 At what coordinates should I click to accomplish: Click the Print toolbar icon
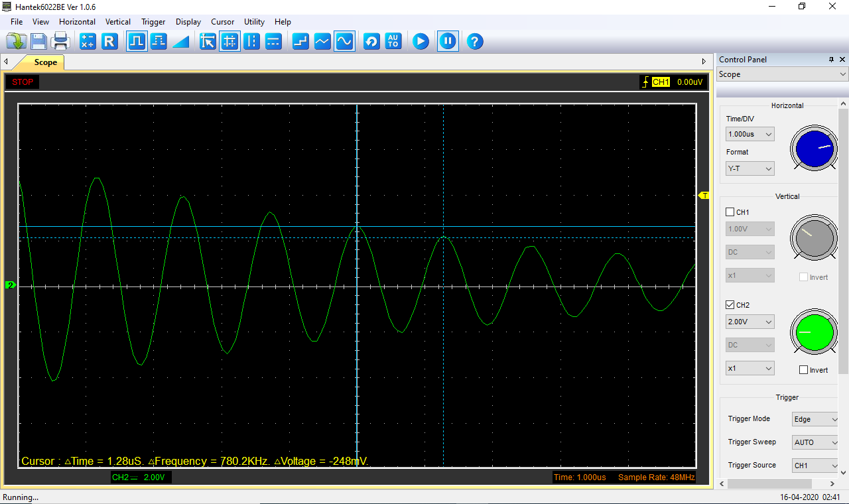point(61,42)
